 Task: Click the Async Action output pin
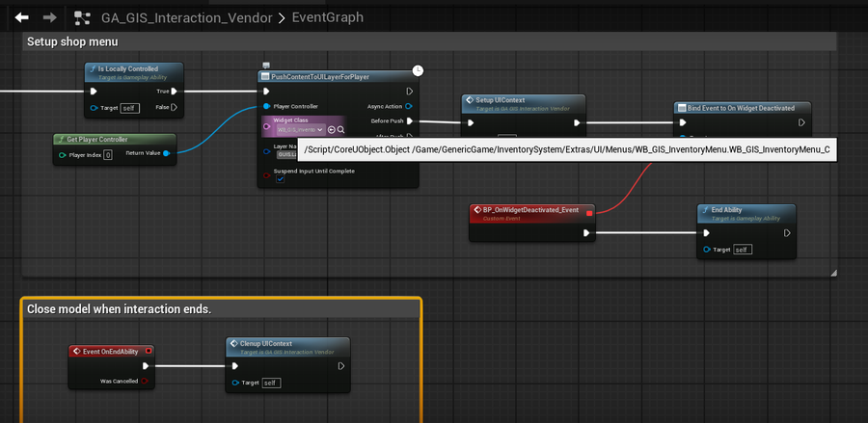[x=409, y=106]
